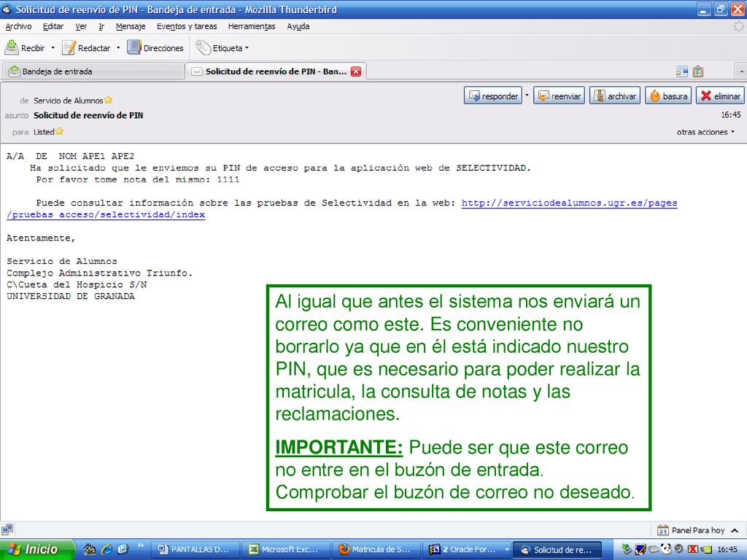Image resolution: width=747 pixels, height=560 pixels.
Task: Mark message as basura
Action: (x=668, y=96)
